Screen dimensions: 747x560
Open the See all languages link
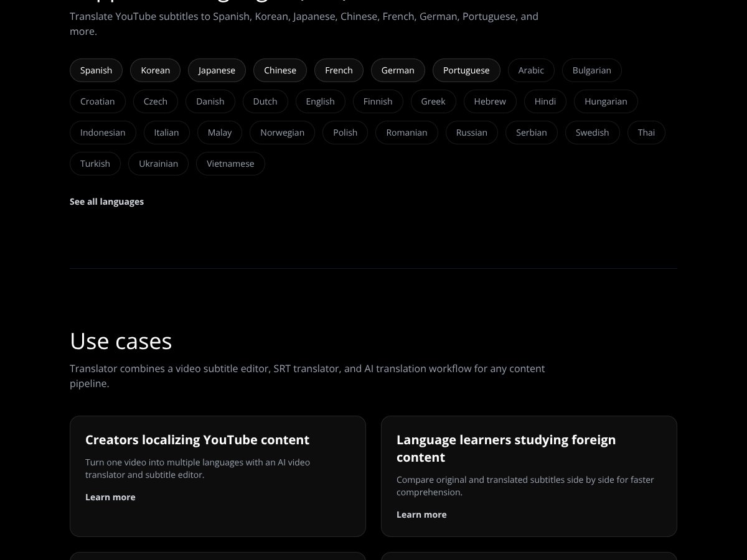pos(106,202)
